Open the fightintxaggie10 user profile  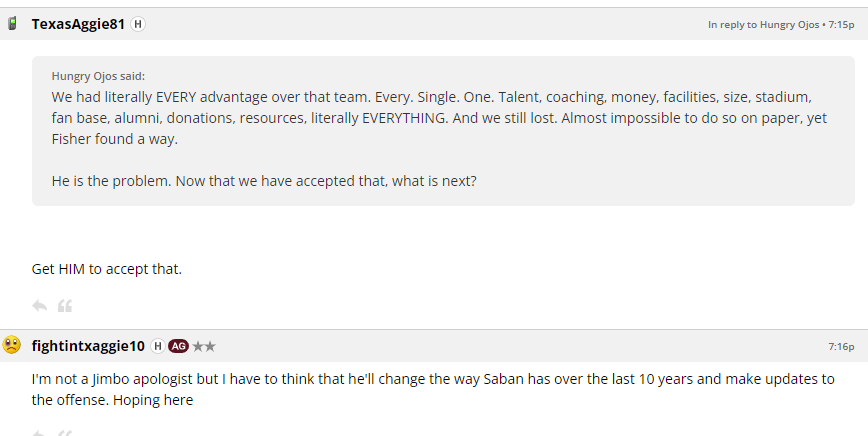(88, 346)
